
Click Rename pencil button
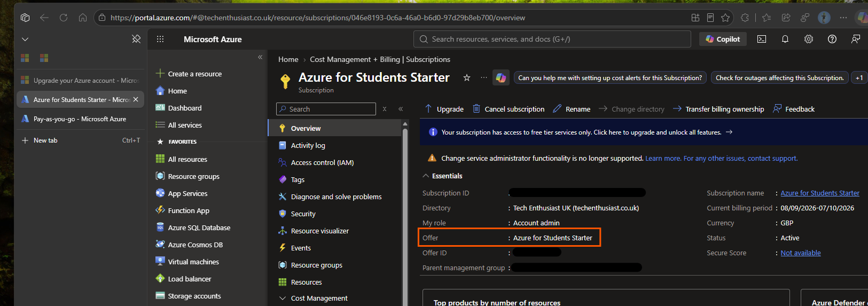pos(572,109)
